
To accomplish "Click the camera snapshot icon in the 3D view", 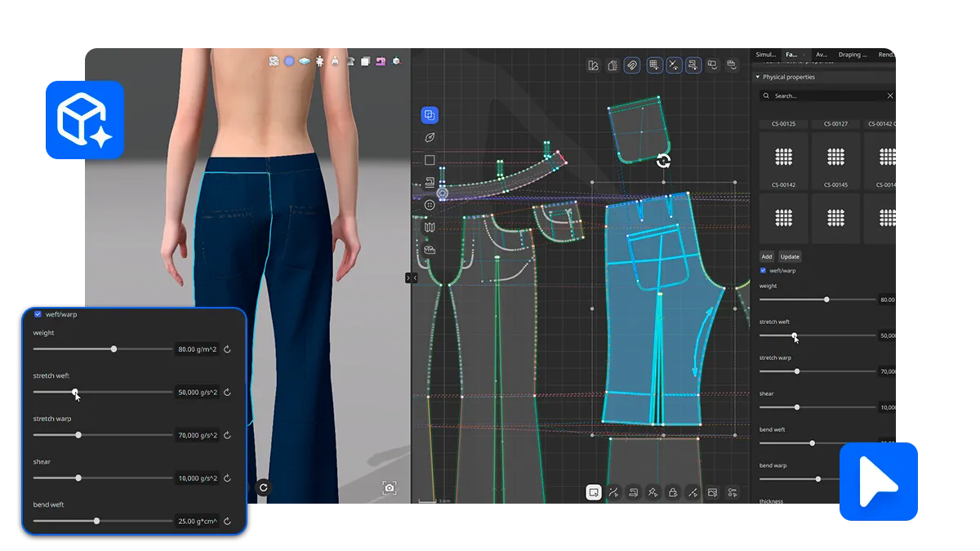I will (x=390, y=488).
